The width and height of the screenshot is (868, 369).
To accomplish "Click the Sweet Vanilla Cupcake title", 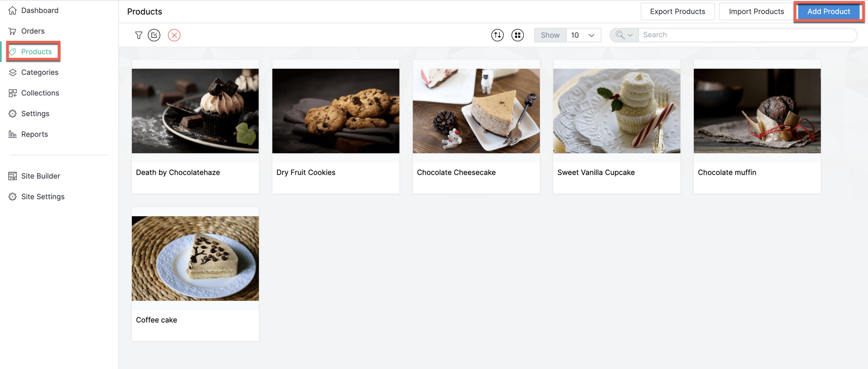I will coord(596,172).
